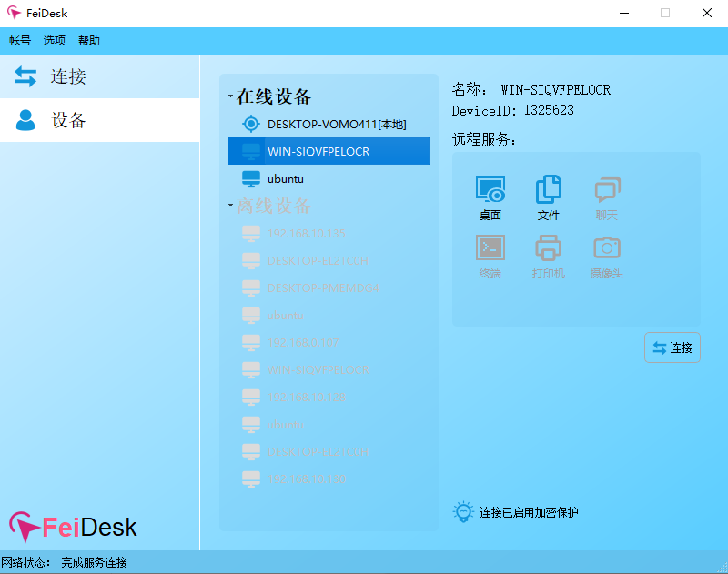Open the 帐号 account menu
Viewport: 728px width, 574px height.
coord(20,41)
